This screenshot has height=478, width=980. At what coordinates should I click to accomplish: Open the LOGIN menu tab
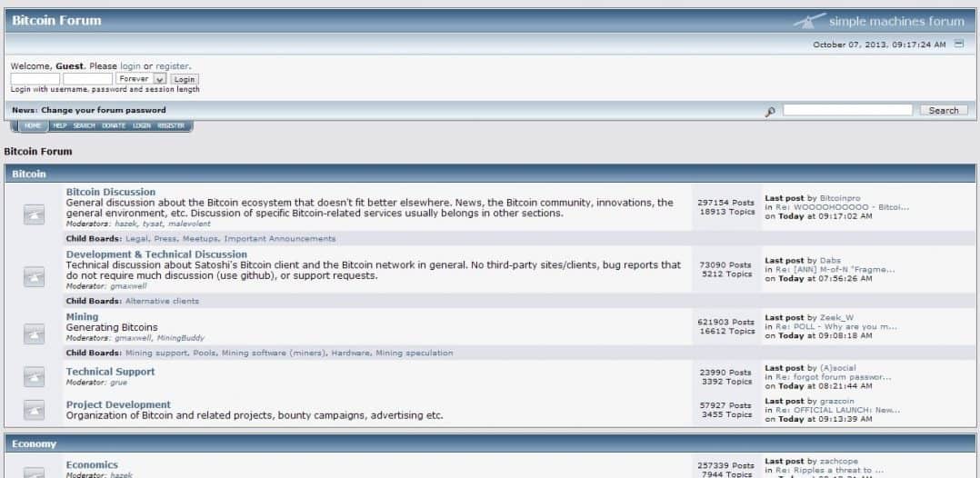[x=141, y=125]
